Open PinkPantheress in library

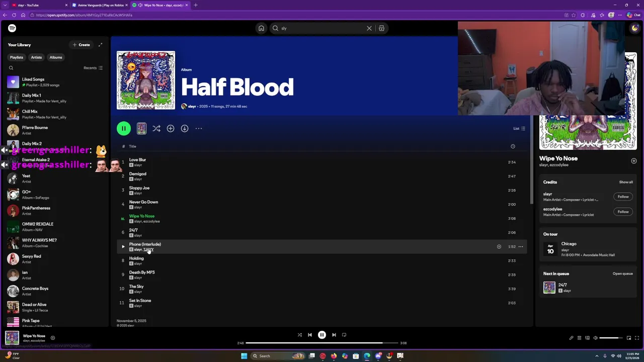(x=55, y=211)
